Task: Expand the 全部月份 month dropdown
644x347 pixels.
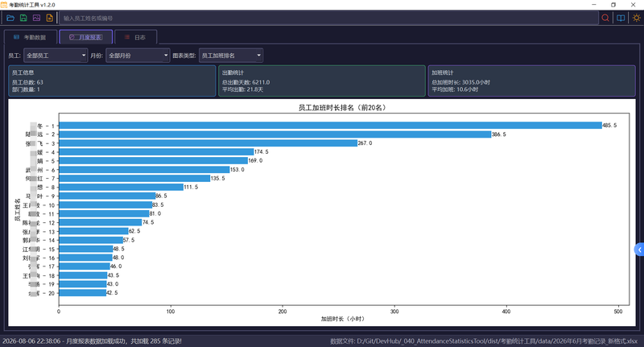Action: click(138, 56)
